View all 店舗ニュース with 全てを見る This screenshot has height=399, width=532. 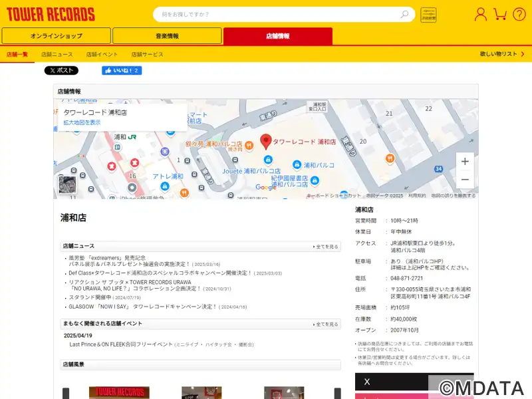tap(325, 247)
